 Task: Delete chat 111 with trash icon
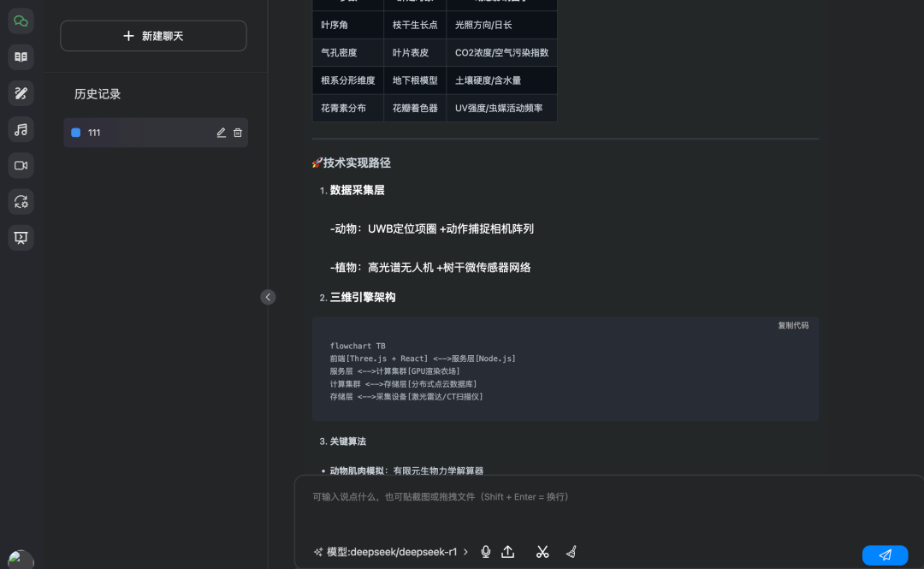click(x=238, y=133)
